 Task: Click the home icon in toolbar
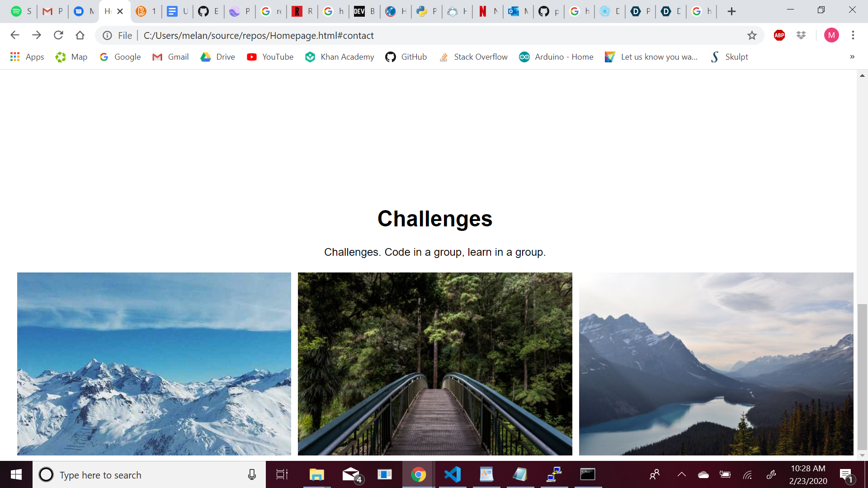click(80, 35)
